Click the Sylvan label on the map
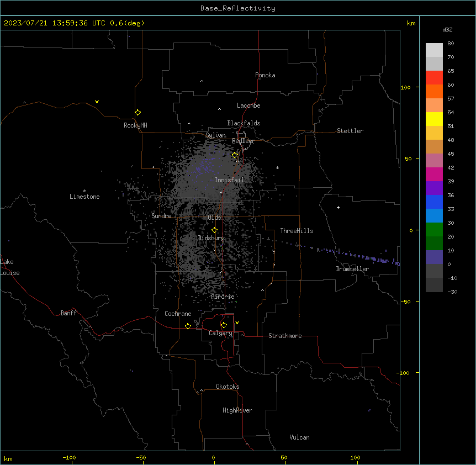The width and height of the screenshot is (476, 465). (x=215, y=135)
